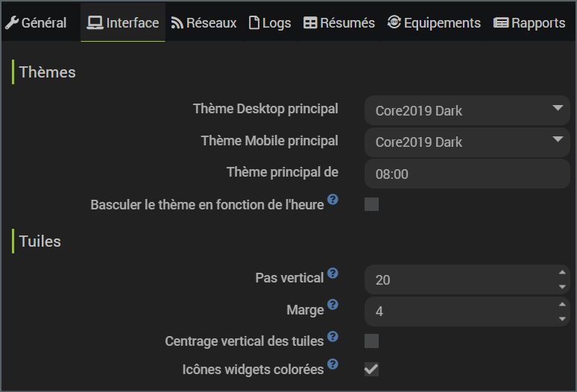Toggle Centrage vertical des tuiles checkbox
The height and width of the screenshot is (392, 577).
(371, 341)
